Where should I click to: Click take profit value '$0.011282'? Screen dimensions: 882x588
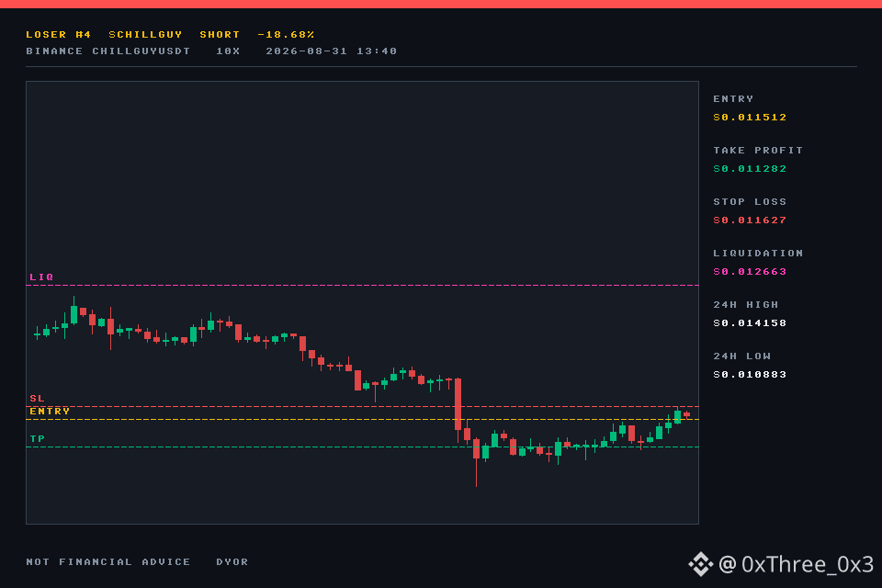point(750,169)
